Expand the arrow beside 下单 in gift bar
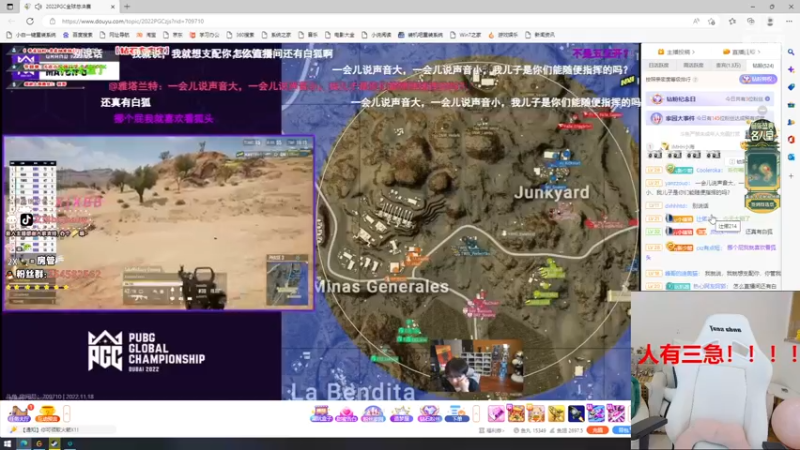The image size is (800, 450). 476,413
